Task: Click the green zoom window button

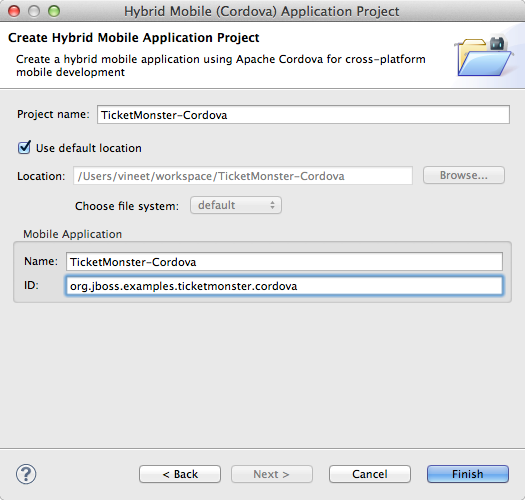Action: (54, 11)
